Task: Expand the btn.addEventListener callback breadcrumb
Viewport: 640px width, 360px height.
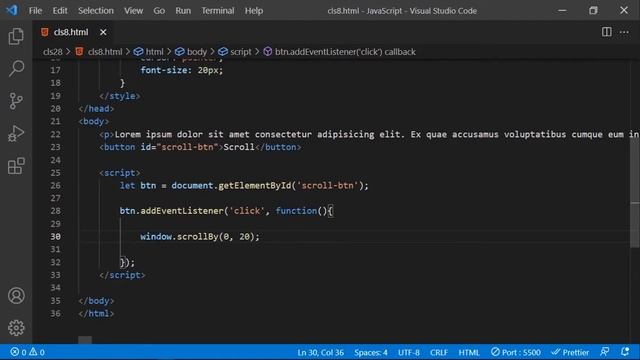Action: [x=340, y=52]
